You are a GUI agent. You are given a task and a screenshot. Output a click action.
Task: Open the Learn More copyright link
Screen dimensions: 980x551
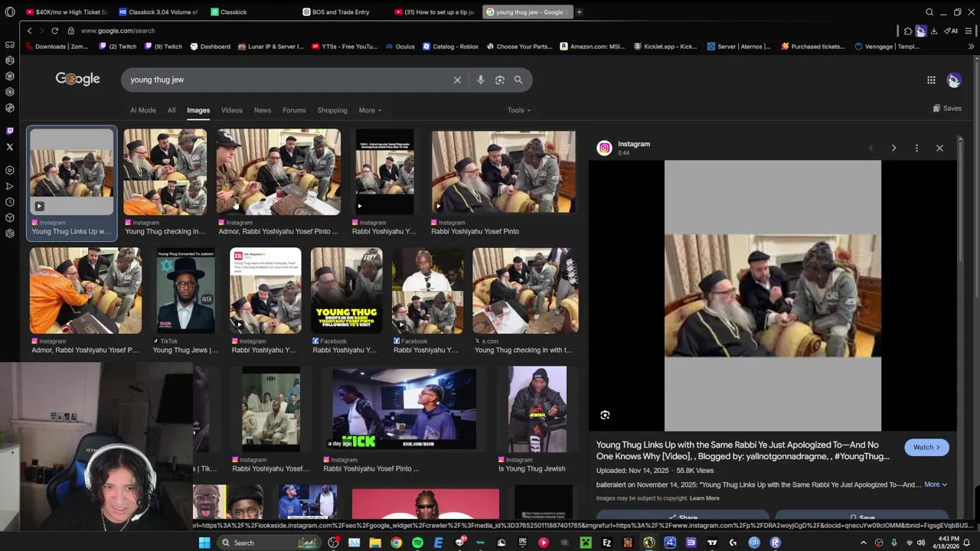point(704,498)
